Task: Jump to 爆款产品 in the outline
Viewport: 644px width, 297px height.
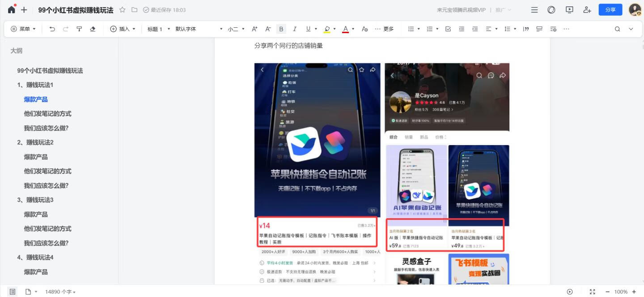Action: [x=36, y=99]
